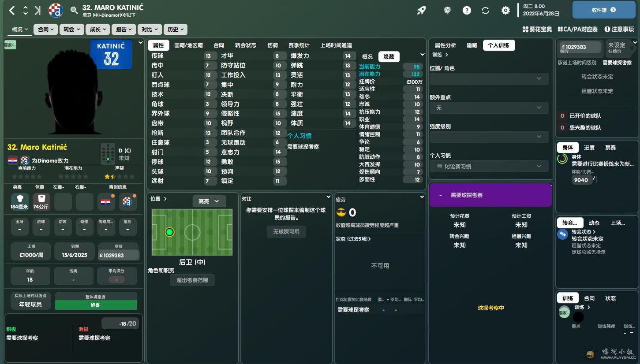Viewport: 640px width, 364px height.
Task: Open the 状态 (过去5场) link
Action: 353,239
